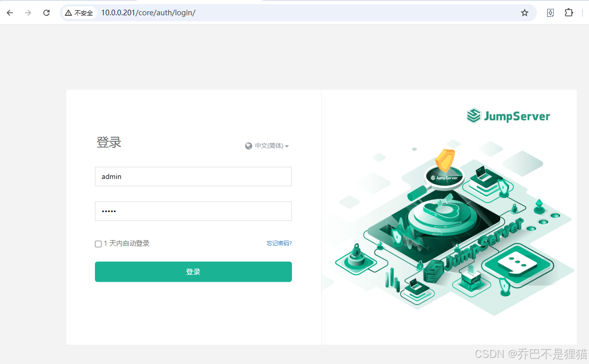Click the globe icon beside the language selector
The image size is (589, 364).
[x=249, y=146]
